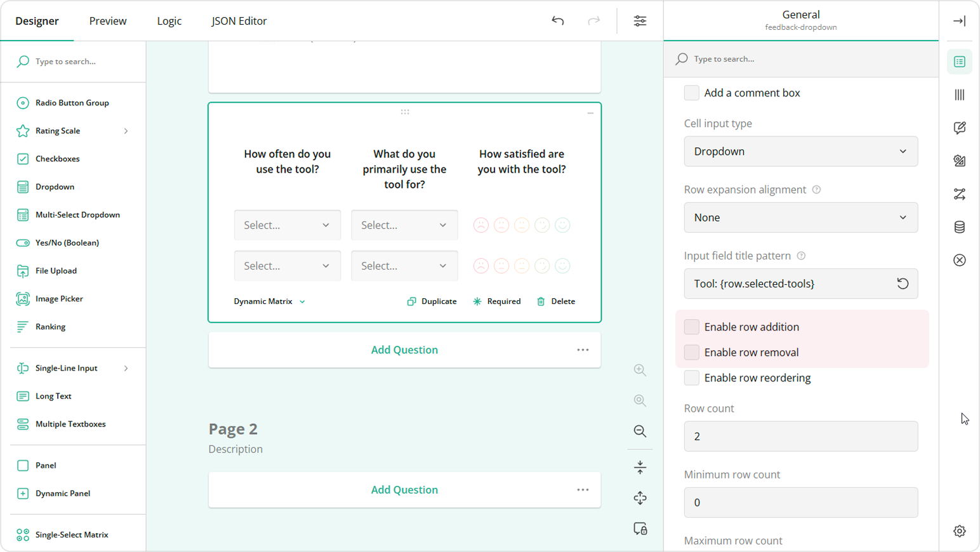Open Row expansion alignment dropdown

[800, 218]
